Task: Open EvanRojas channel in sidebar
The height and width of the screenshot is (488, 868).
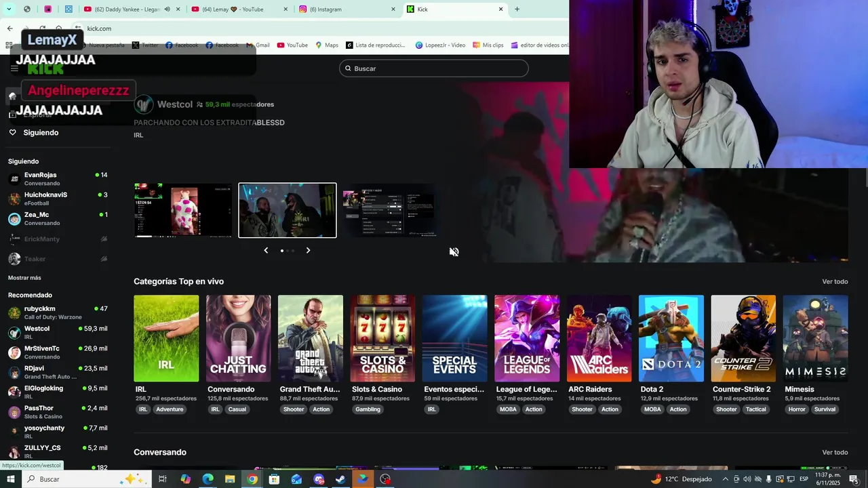Action: [58, 179]
